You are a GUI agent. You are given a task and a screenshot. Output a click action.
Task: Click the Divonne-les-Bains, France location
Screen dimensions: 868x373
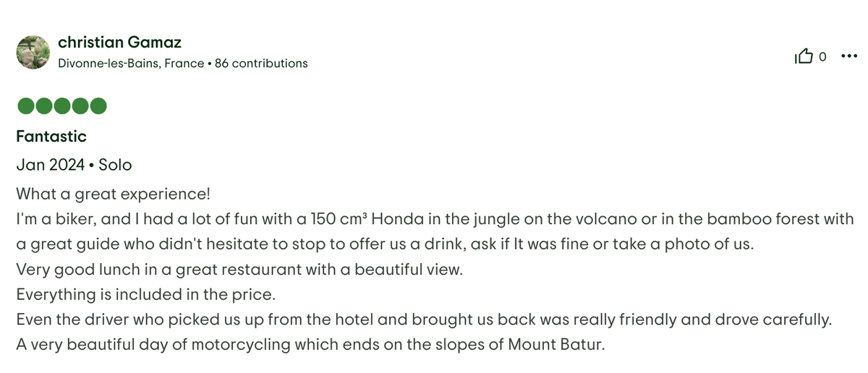tap(131, 64)
